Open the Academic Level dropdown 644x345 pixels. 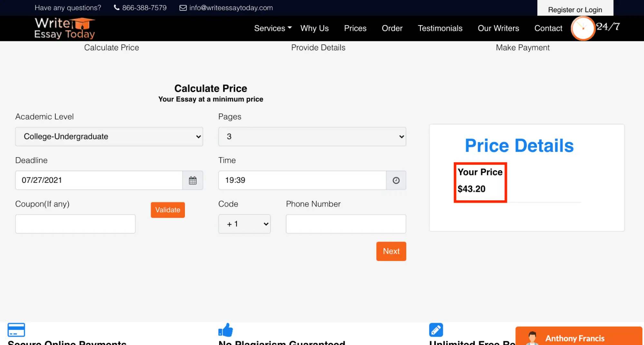click(109, 137)
